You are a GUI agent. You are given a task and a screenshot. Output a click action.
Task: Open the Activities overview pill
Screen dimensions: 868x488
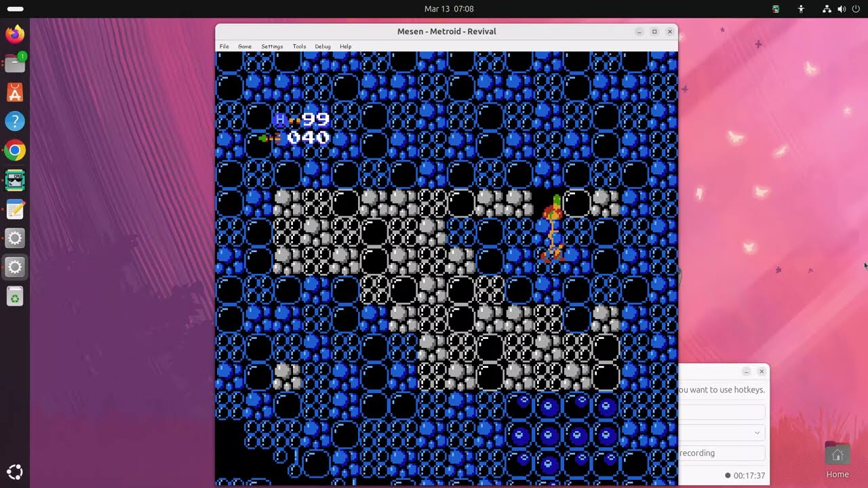[15, 9]
